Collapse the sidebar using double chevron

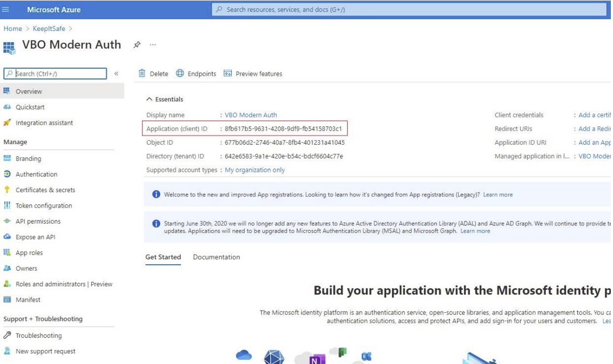[x=116, y=74]
